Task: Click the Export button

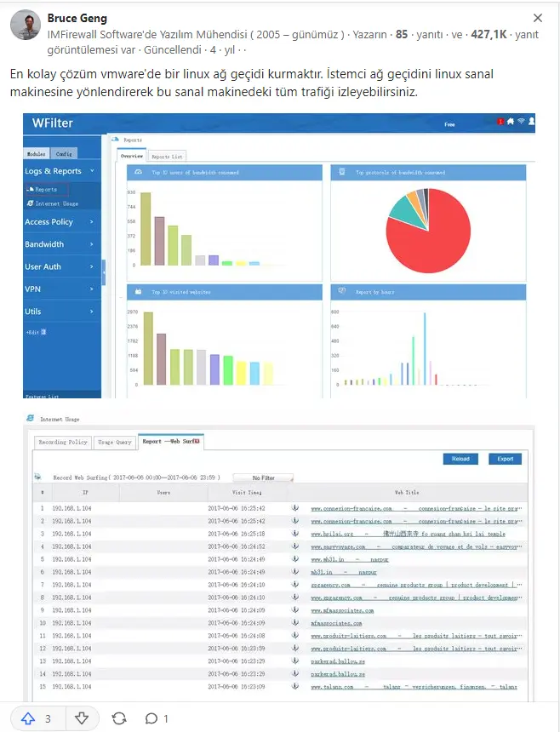Action: 505,459
